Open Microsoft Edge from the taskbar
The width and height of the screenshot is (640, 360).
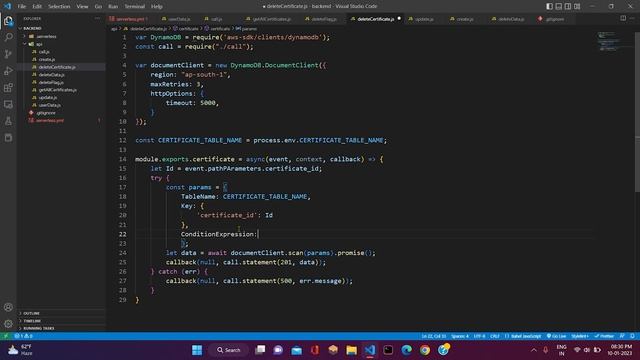[x=407, y=350]
